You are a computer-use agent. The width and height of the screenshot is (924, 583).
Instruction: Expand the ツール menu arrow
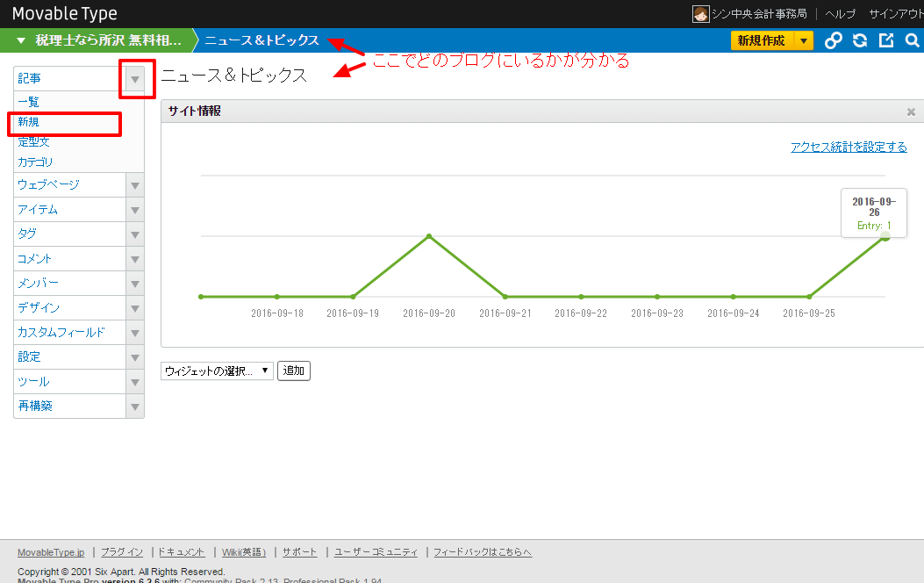pos(135,382)
